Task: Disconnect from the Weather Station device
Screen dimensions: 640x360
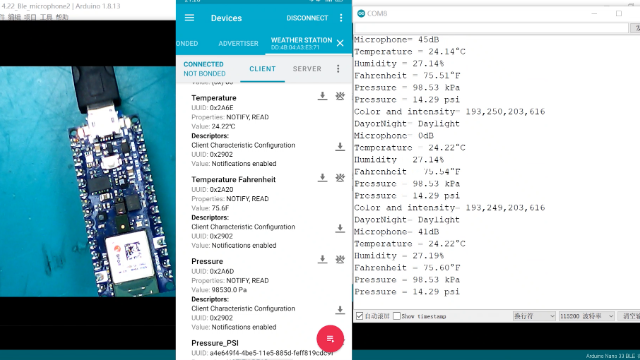Action: tap(307, 18)
